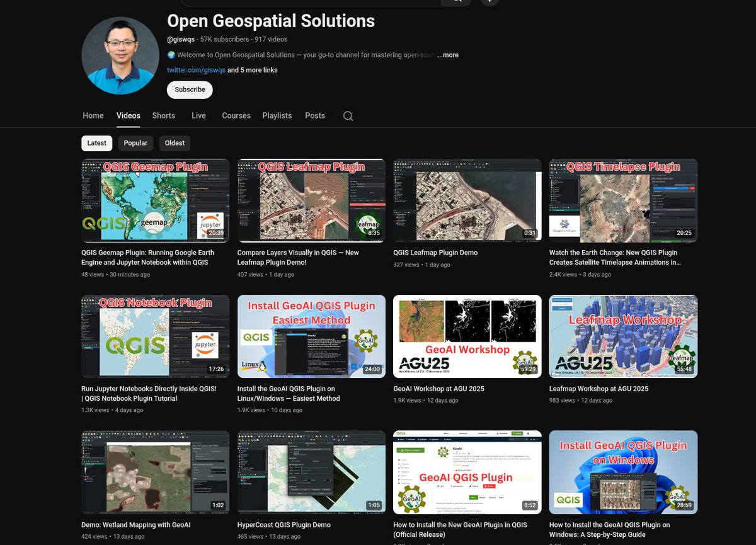Screen dimensions: 756x545
Task: Open the 'Leafmap Workshop at AGU 2025' title
Action: [598, 389]
